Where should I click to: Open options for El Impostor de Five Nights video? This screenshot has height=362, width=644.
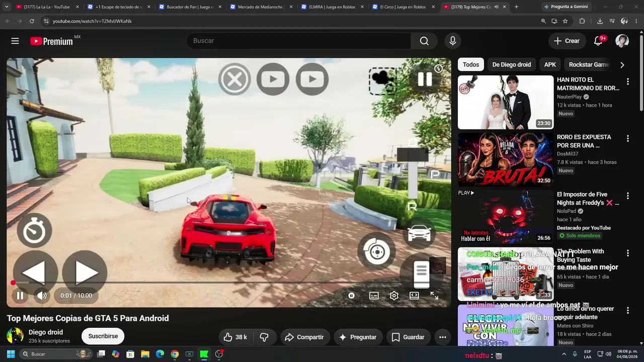(627, 196)
